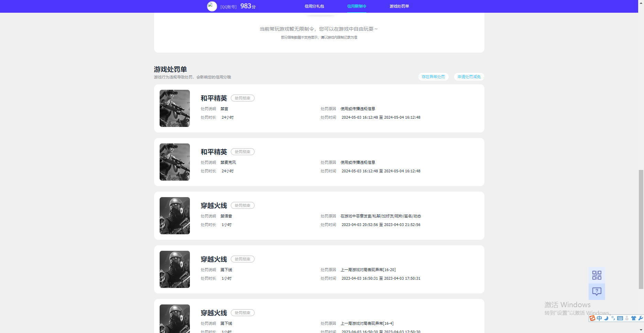Click the reason 上一局游戏对局表现异常[16-4]

click(367, 323)
